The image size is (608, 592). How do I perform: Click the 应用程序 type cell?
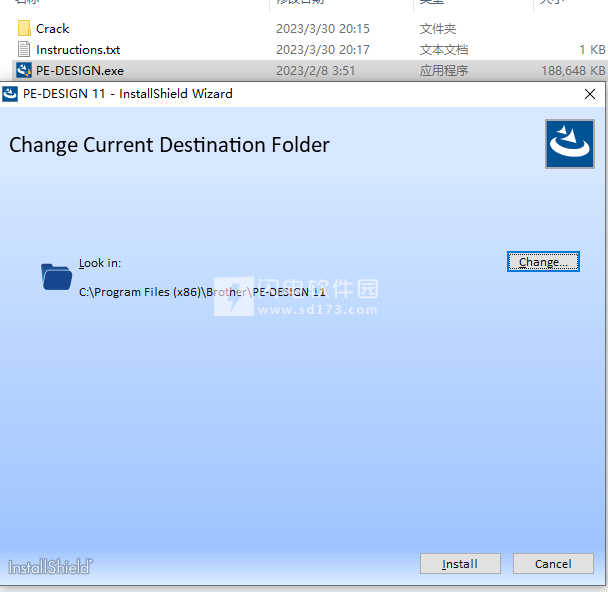pos(444,71)
